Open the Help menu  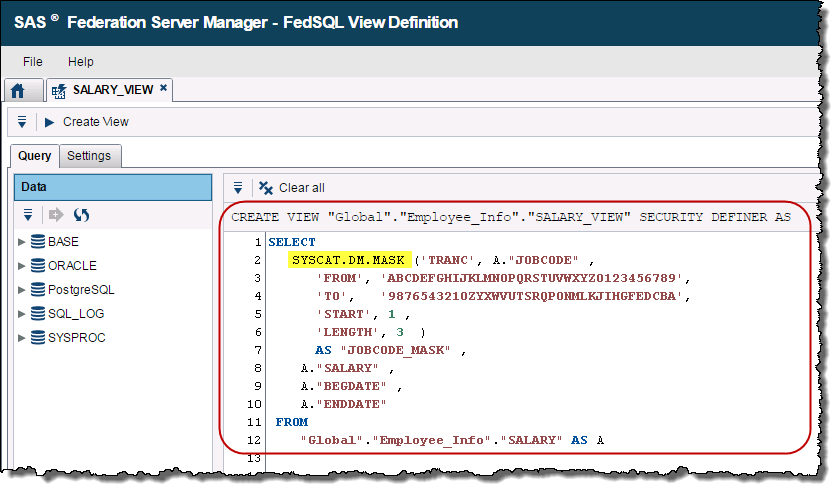tap(81, 62)
